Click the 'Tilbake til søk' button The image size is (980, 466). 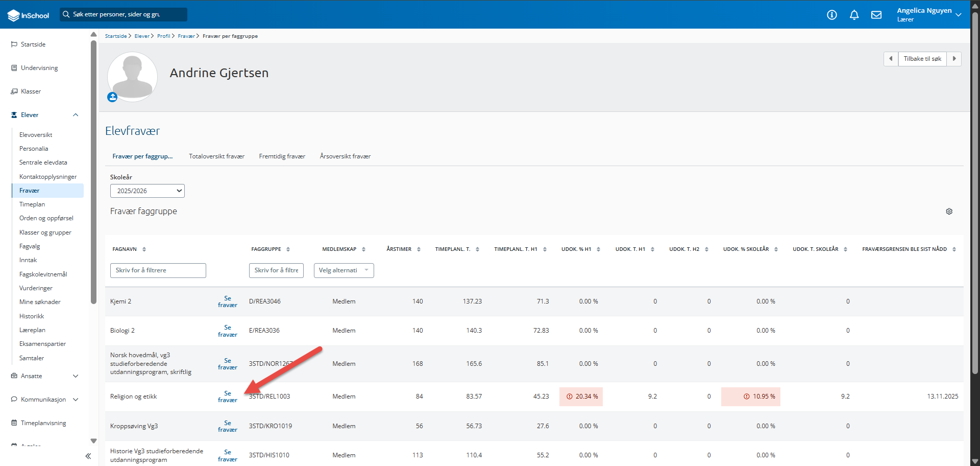[x=922, y=59]
